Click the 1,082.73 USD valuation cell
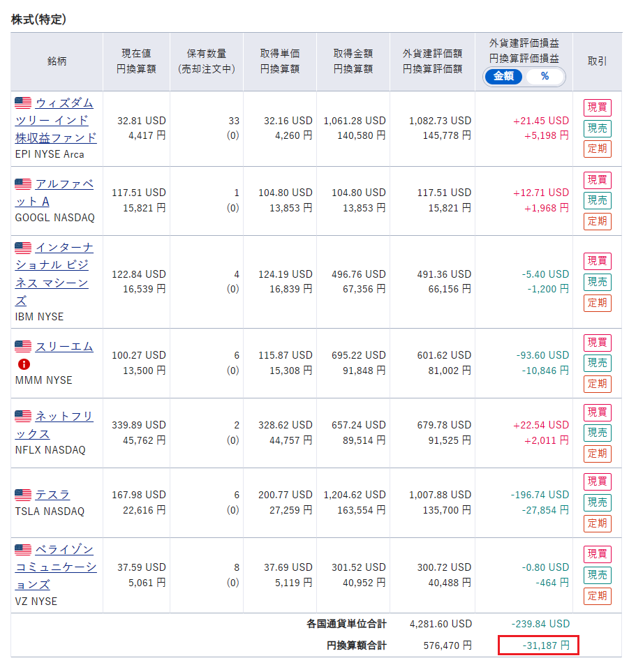The width and height of the screenshot is (629, 672). pyautogui.click(x=440, y=121)
